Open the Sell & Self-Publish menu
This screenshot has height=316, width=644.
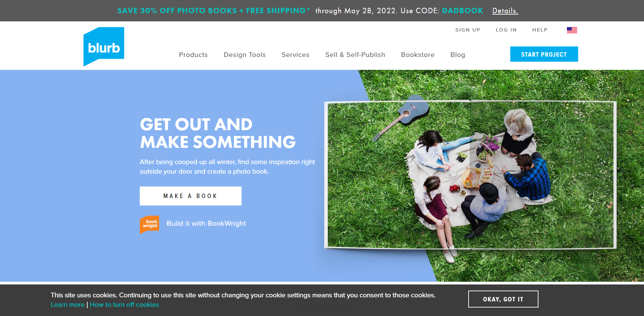coord(355,55)
